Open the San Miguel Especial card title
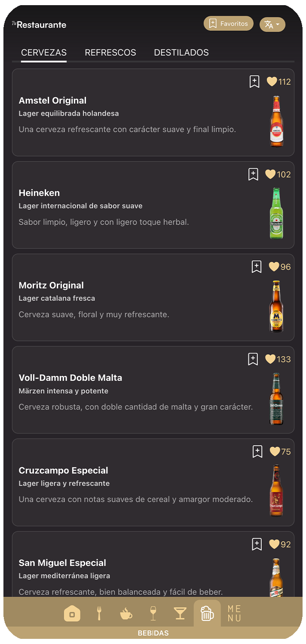 click(62, 563)
